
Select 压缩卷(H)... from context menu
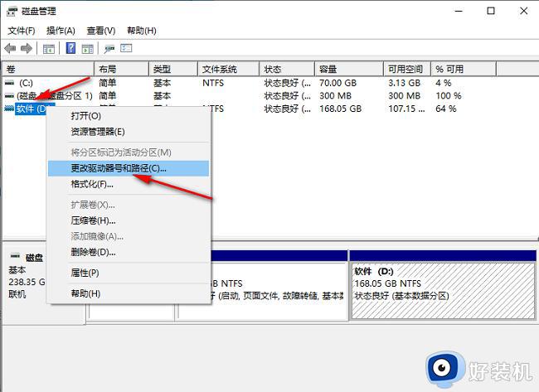point(129,220)
